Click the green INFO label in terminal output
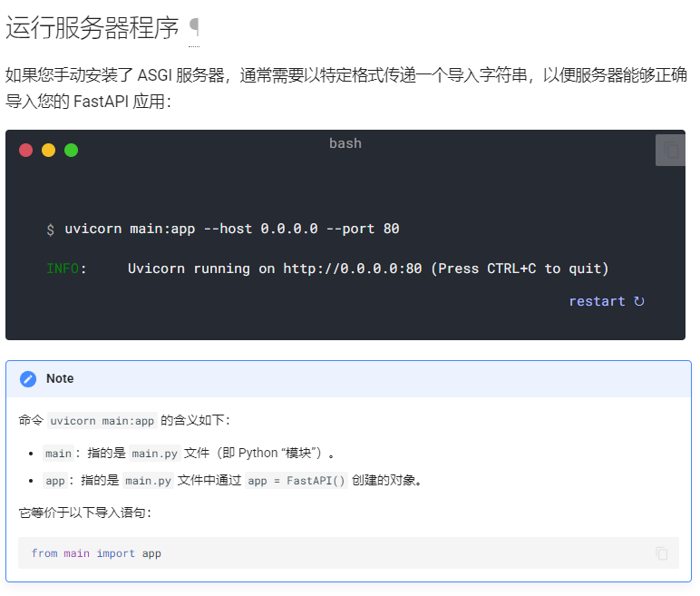700x596 pixels. pos(63,269)
